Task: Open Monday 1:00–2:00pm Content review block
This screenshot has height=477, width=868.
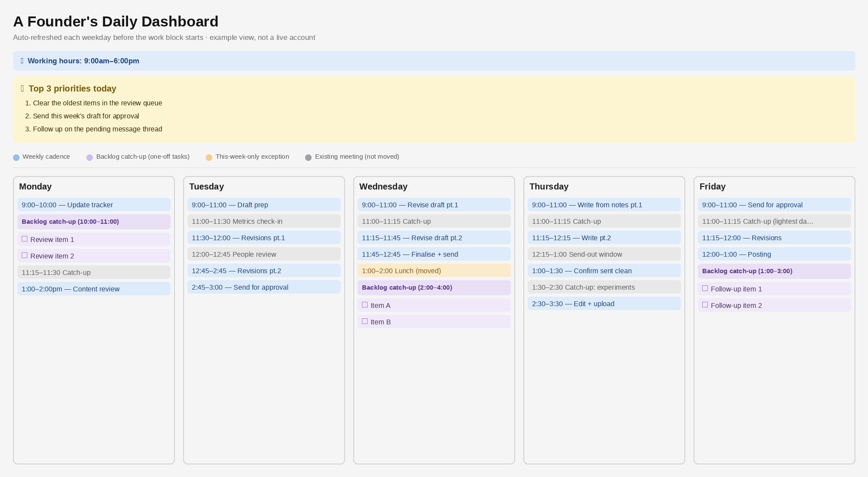Action: [x=94, y=289]
